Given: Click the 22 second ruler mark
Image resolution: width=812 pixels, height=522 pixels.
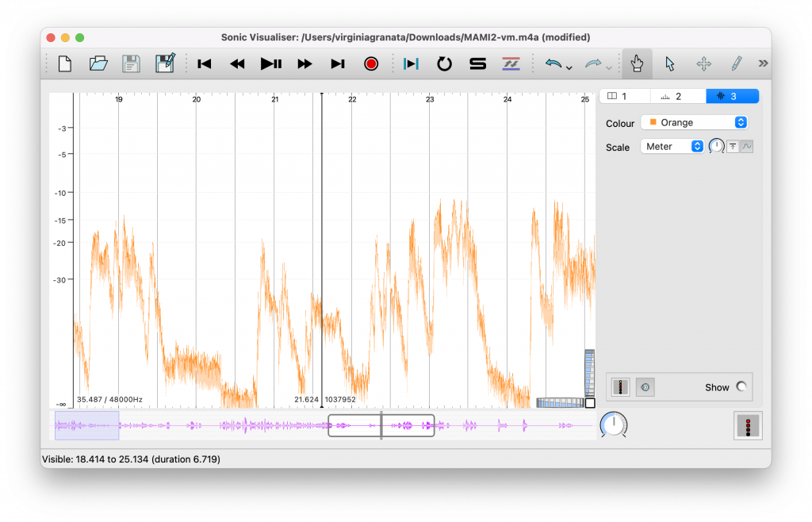Looking at the screenshot, I should 352,99.
